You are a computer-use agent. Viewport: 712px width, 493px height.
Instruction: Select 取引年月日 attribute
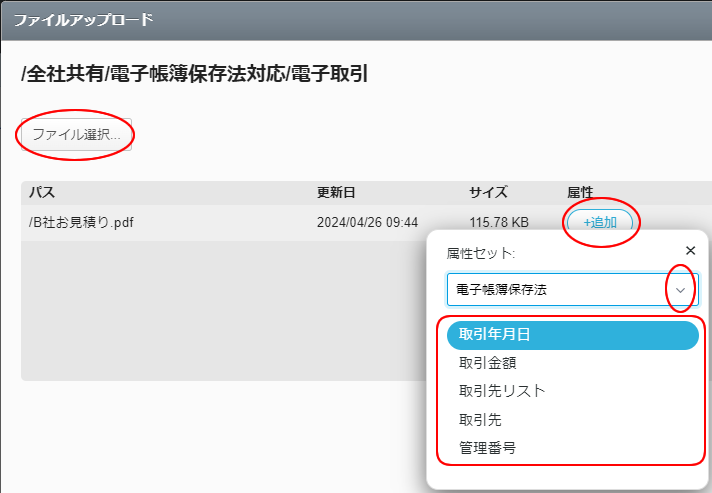pos(572,335)
